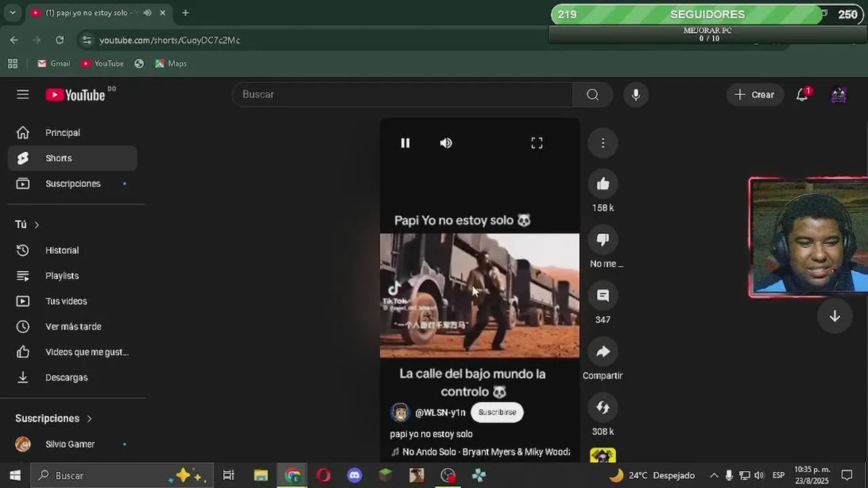Open Opera from the taskbar
The width and height of the screenshot is (868, 488).
323,475
